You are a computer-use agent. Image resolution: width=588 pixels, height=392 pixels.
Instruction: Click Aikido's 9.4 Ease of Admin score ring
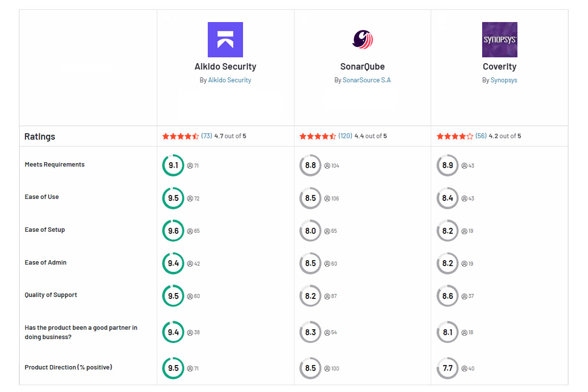[x=173, y=264]
